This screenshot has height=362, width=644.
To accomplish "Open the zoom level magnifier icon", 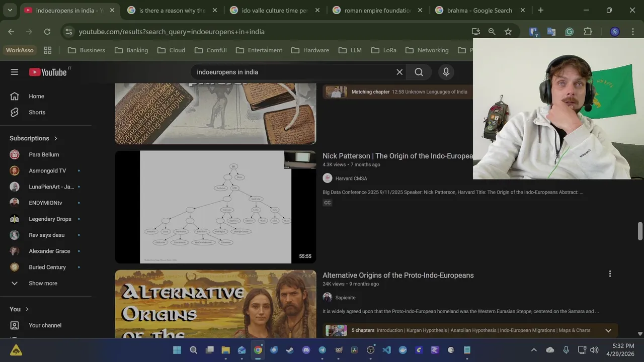I will (492, 32).
